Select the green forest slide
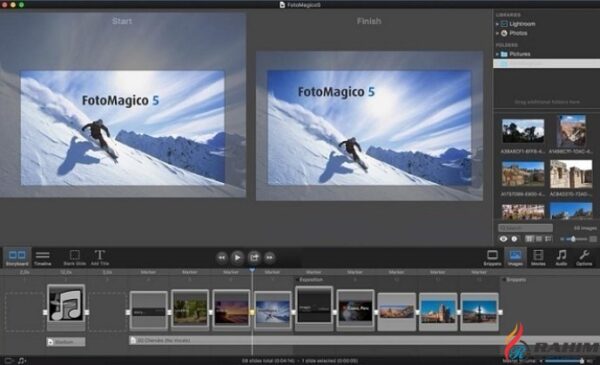The image size is (600, 365). [190, 310]
